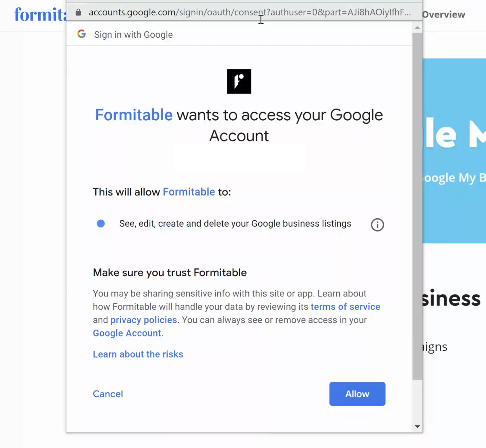Click the Formitable app logo
The image size is (486, 448).
point(239,81)
